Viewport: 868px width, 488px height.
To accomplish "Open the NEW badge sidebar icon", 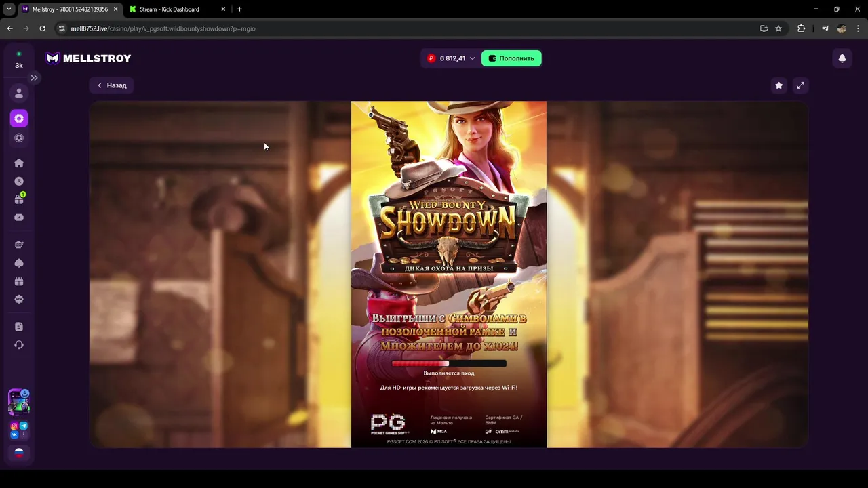I will click(19, 299).
